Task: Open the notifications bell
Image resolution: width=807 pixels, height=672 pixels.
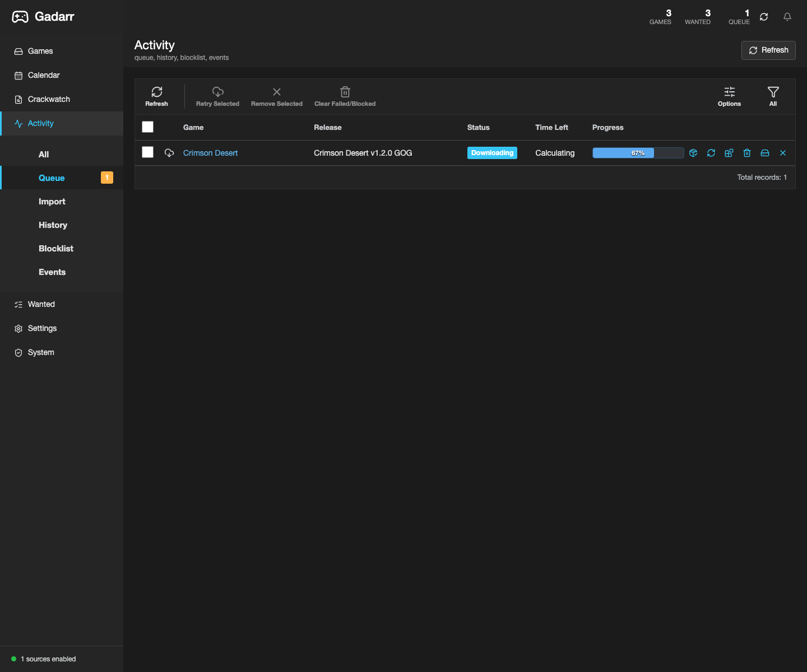Action: (787, 17)
